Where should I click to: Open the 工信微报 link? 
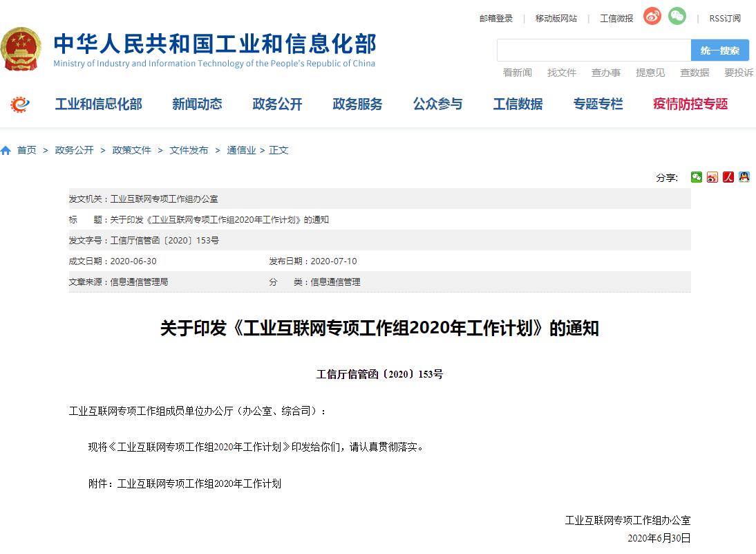pyautogui.click(x=616, y=19)
